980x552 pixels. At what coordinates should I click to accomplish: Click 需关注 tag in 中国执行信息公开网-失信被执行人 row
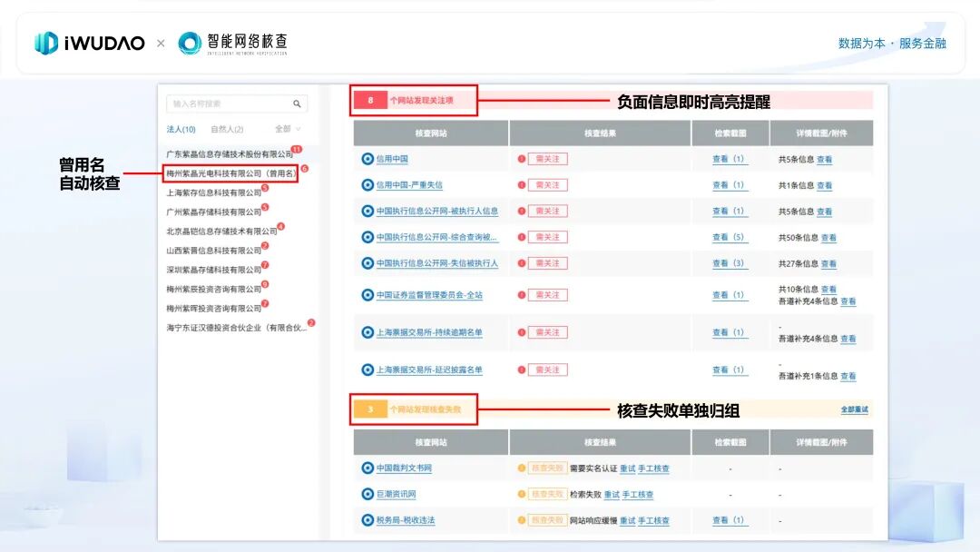pyautogui.click(x=547, y=263)
